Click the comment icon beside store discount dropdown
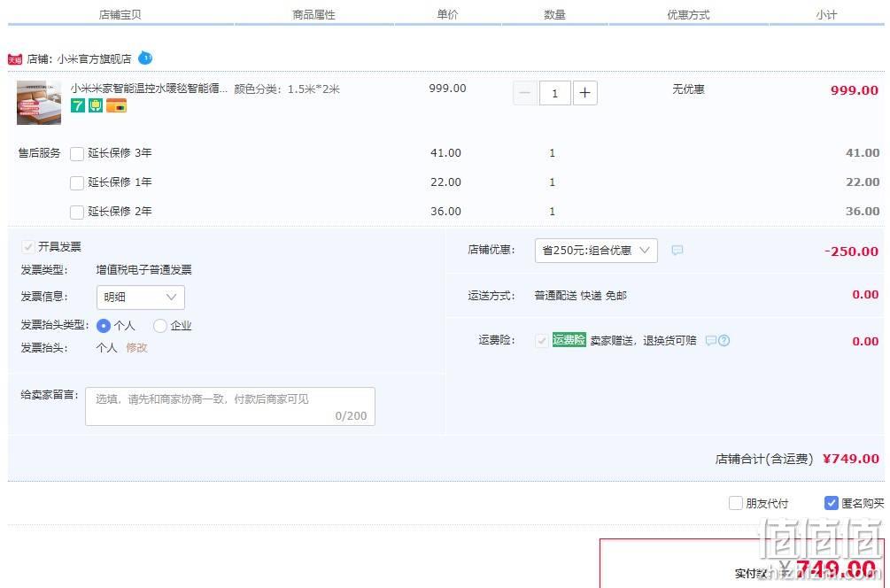890x588 pixels. (x=677, y=251)
